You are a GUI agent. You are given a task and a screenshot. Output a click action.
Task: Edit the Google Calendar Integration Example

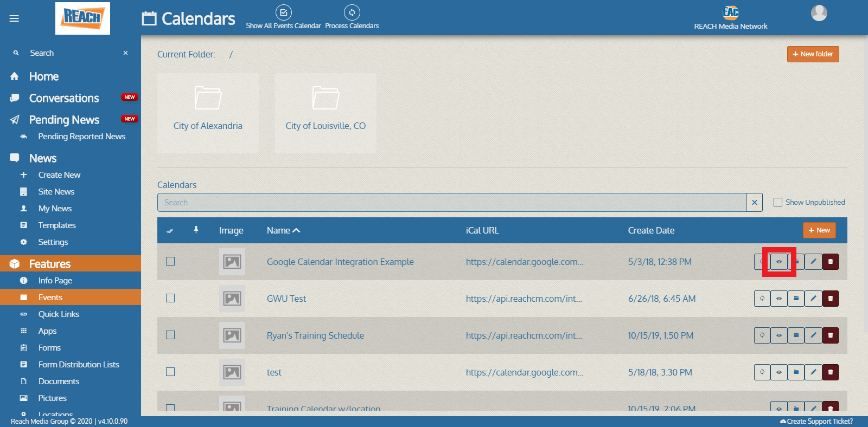tap(813, 262)
